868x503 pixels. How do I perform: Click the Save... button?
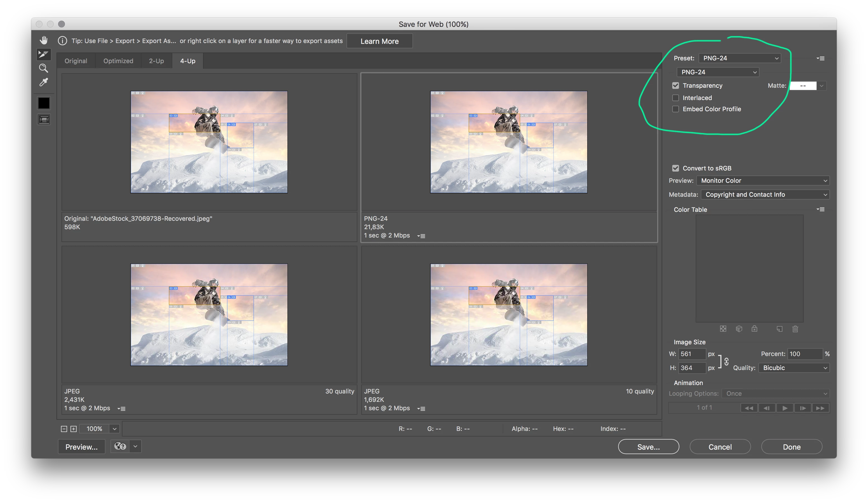(648, 447)
